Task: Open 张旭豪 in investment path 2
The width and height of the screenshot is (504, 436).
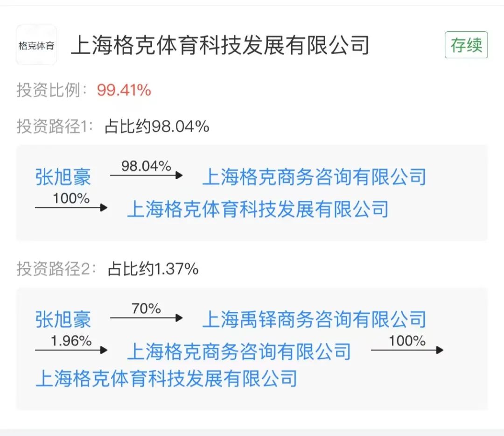Action: (x=63, y=320)
